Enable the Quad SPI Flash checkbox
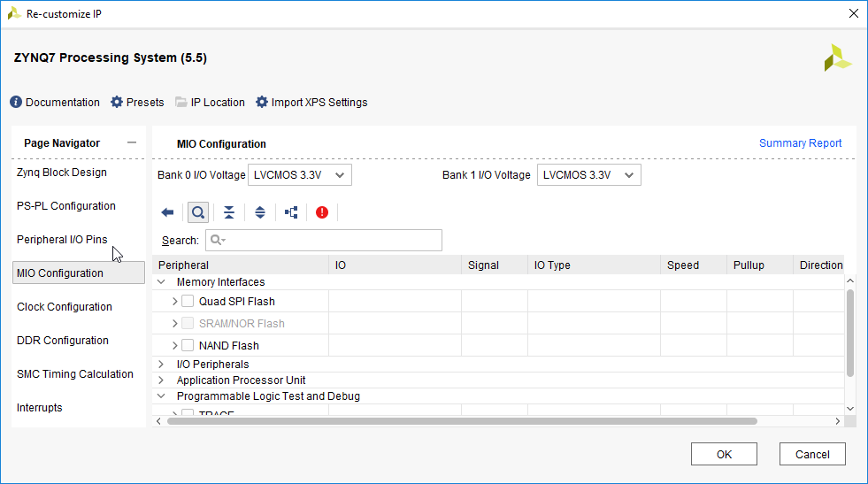 [188, 301]
